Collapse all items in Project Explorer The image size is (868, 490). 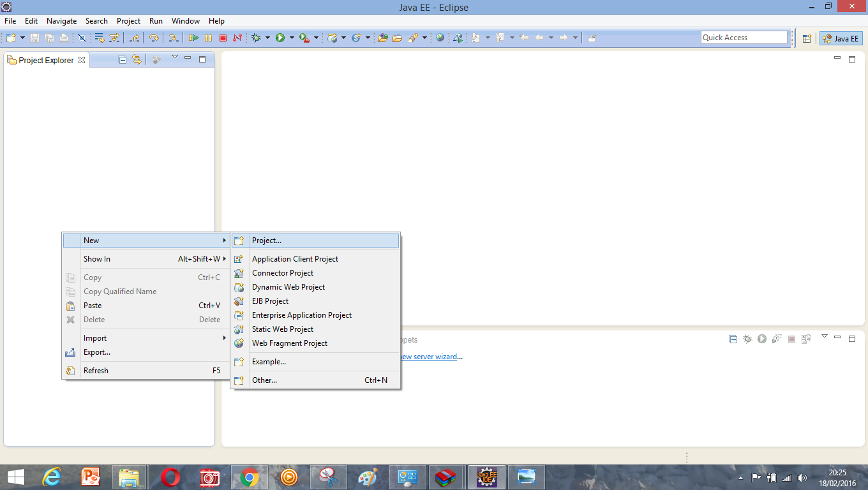[x=121, y=59]
